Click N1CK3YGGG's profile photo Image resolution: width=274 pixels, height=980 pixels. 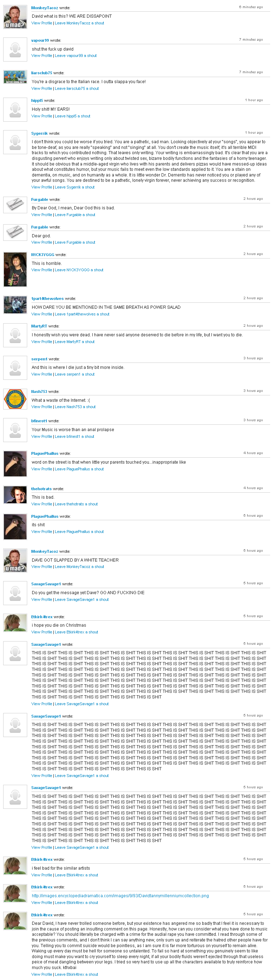pos(15,269)
